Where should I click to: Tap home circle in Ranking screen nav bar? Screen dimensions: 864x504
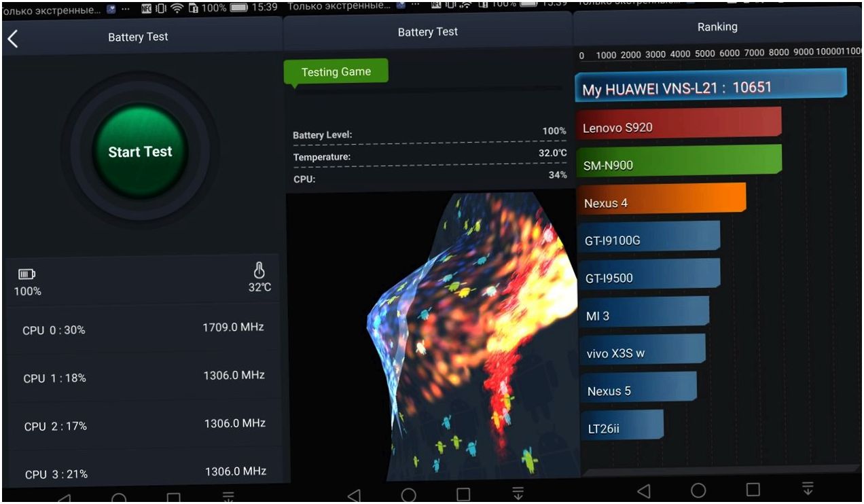(698, 490)
